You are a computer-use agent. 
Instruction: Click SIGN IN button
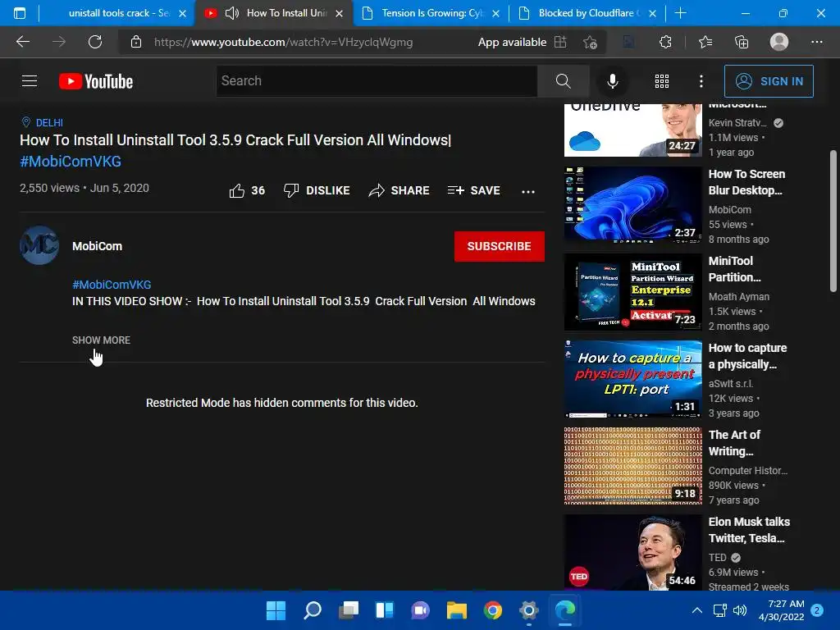coord(769,81)
